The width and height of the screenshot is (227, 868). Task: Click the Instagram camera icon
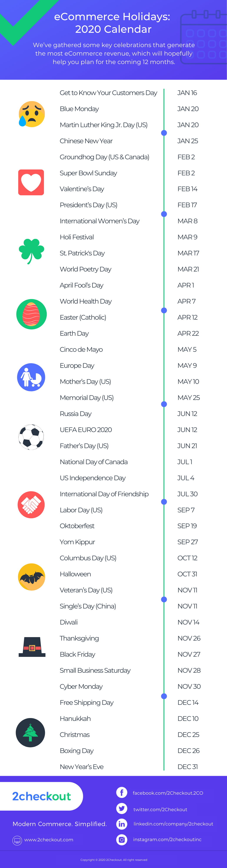point(122,839)
